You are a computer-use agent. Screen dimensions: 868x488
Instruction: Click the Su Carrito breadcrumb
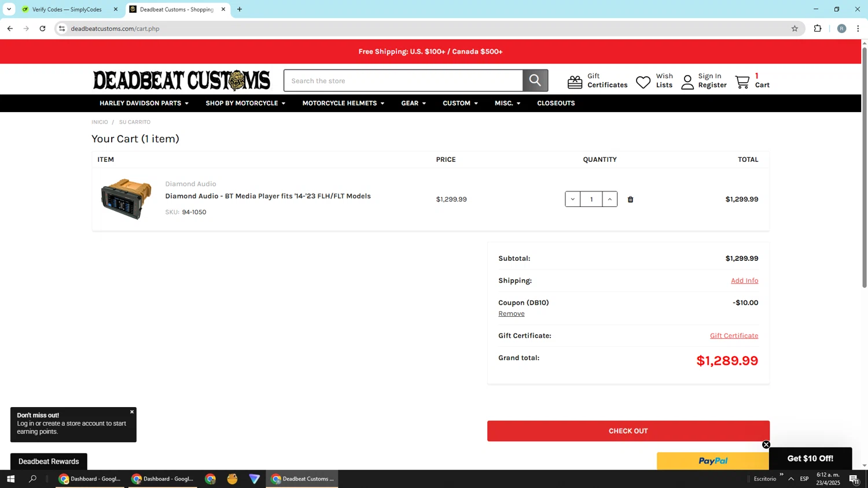[x=135, y=122]
